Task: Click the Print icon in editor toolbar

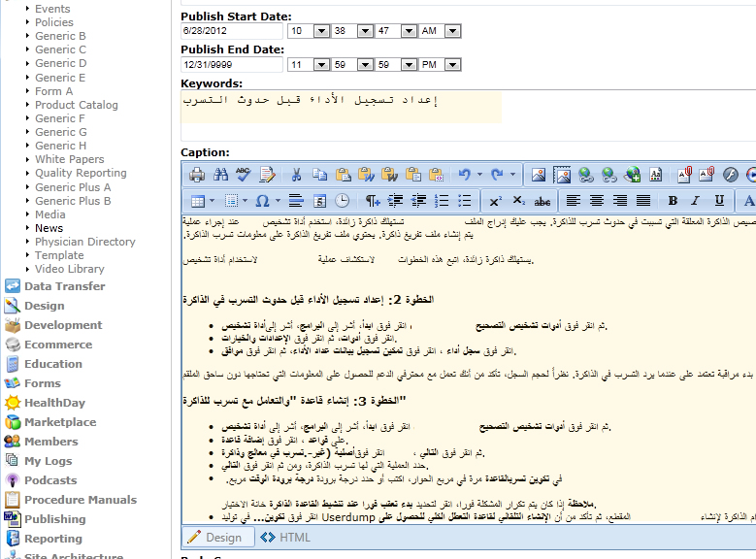Action: coord(197,175)
